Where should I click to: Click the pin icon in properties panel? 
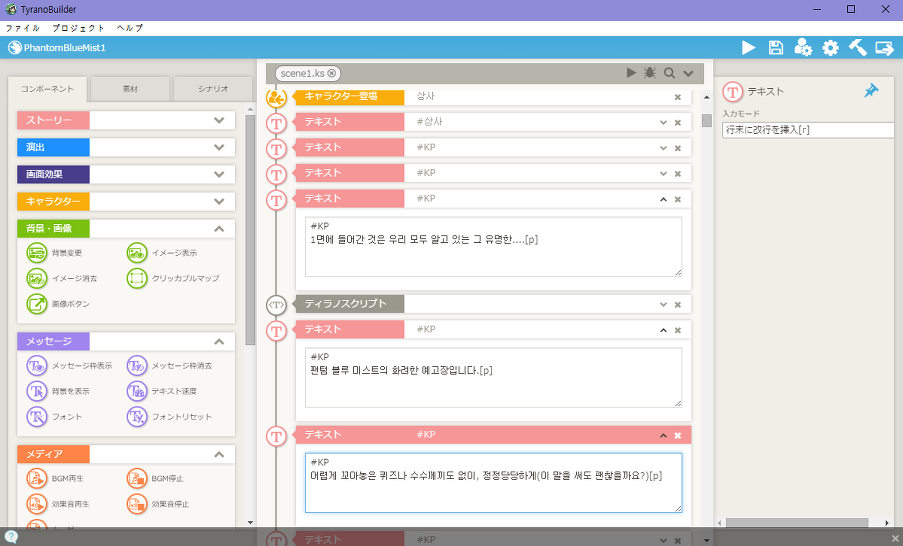click(871, 90)
